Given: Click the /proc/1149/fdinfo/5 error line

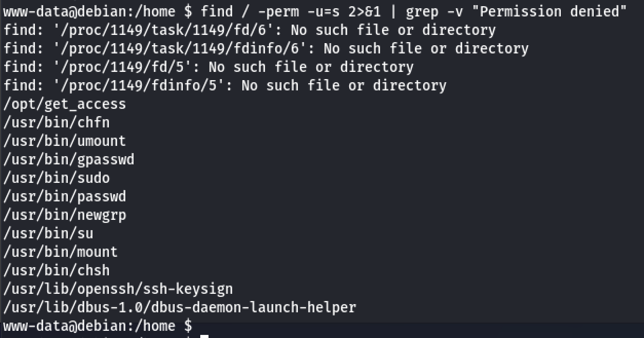Looking at the screenshot, I should (225, 86).
